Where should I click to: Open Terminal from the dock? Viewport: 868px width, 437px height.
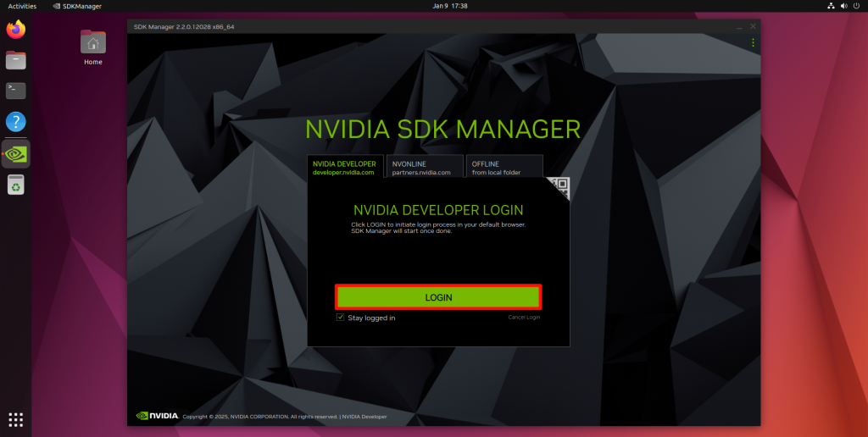tap(16, 91)
